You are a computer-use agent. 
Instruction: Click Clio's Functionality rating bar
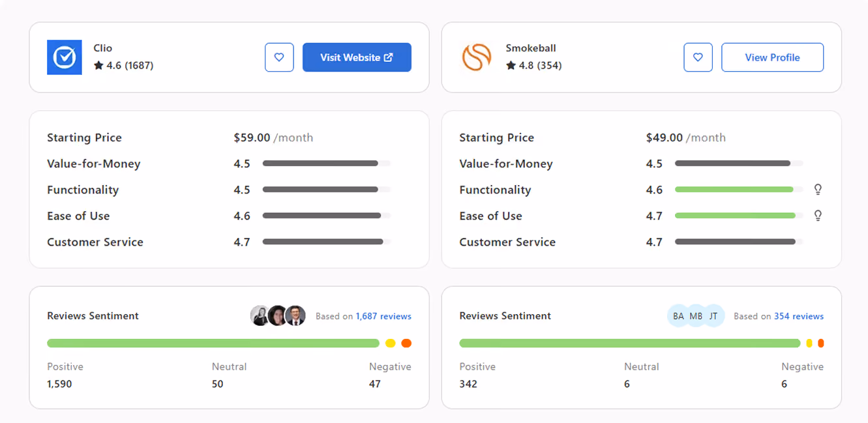327,190
